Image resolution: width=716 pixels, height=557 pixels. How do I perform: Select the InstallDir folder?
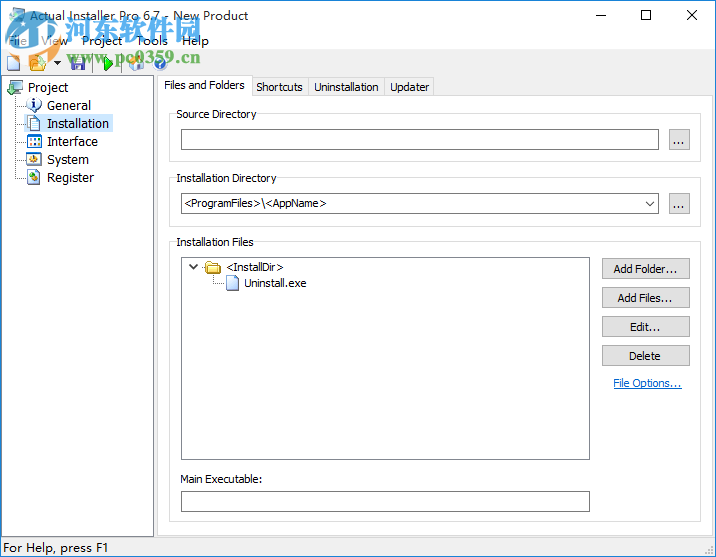[255, 267]
